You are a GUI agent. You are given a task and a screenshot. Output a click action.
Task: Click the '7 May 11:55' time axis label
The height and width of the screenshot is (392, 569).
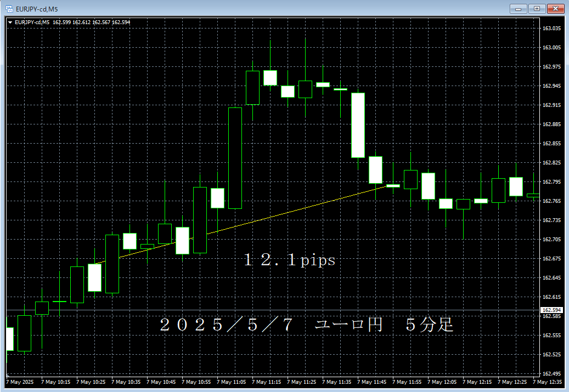point(407,382)
